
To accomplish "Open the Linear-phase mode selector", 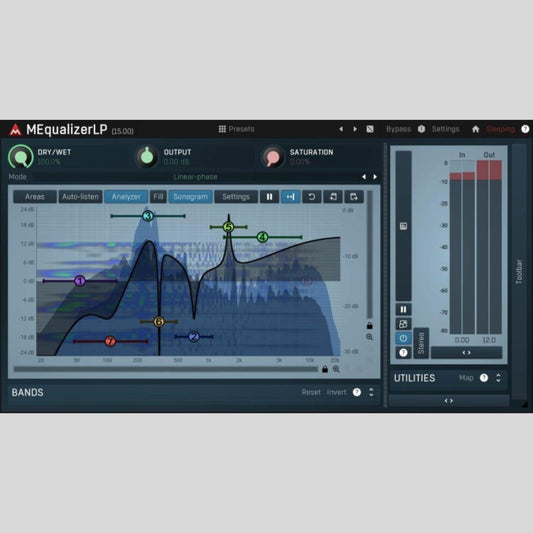I will pos(195,177).
